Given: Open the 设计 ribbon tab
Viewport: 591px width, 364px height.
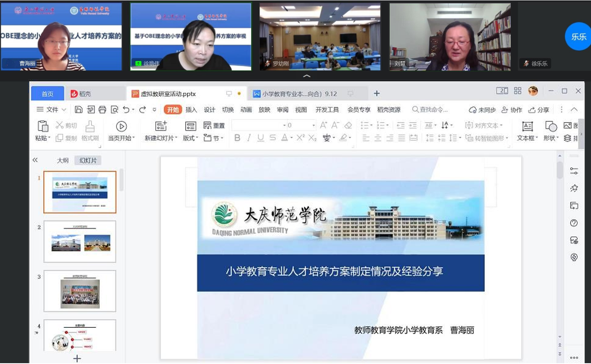Looking at the screenshot, I should (x=209, y=110).
